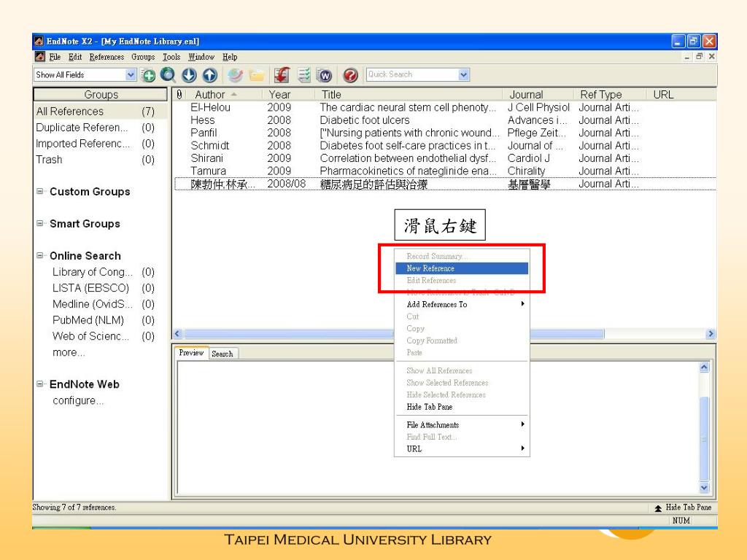Switch to the Preview tab
The width and height of the screenshot is (747, 560).
(191, 353)
